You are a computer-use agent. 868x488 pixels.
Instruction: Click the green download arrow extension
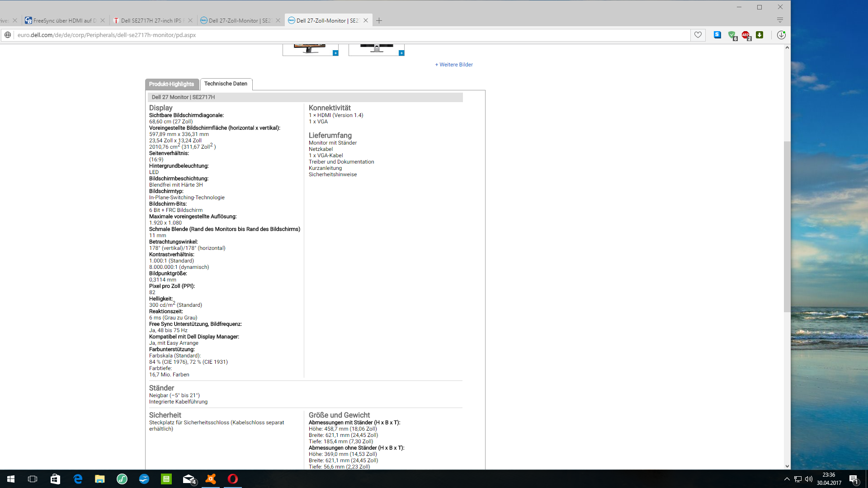[759, 35]
